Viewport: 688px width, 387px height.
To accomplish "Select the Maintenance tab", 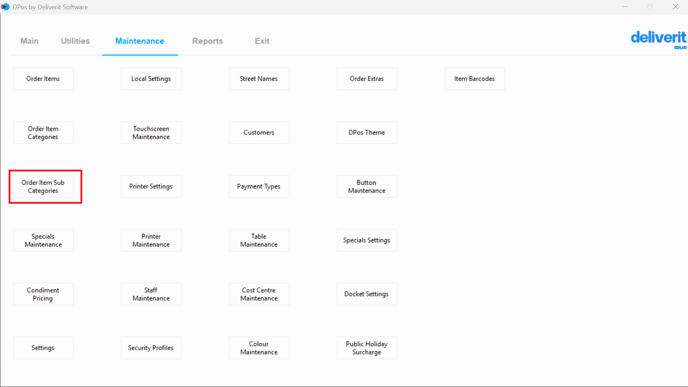I will point(140,41).
